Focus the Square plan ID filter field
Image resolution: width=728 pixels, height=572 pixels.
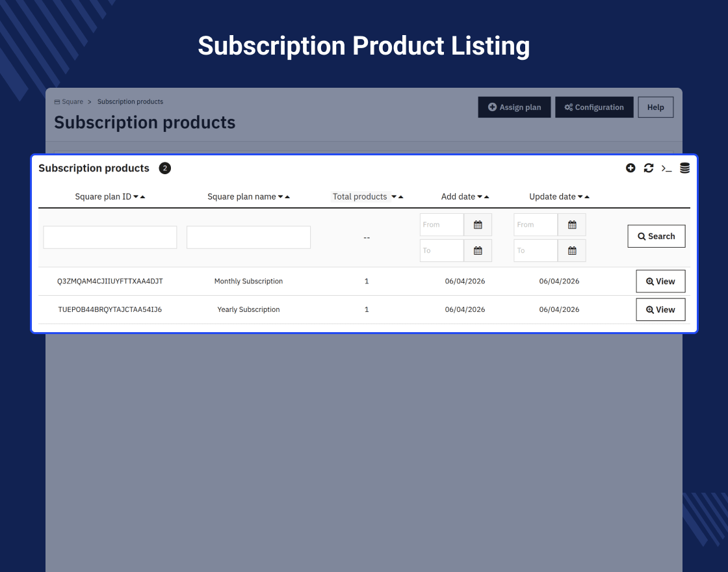coord(110,237)
